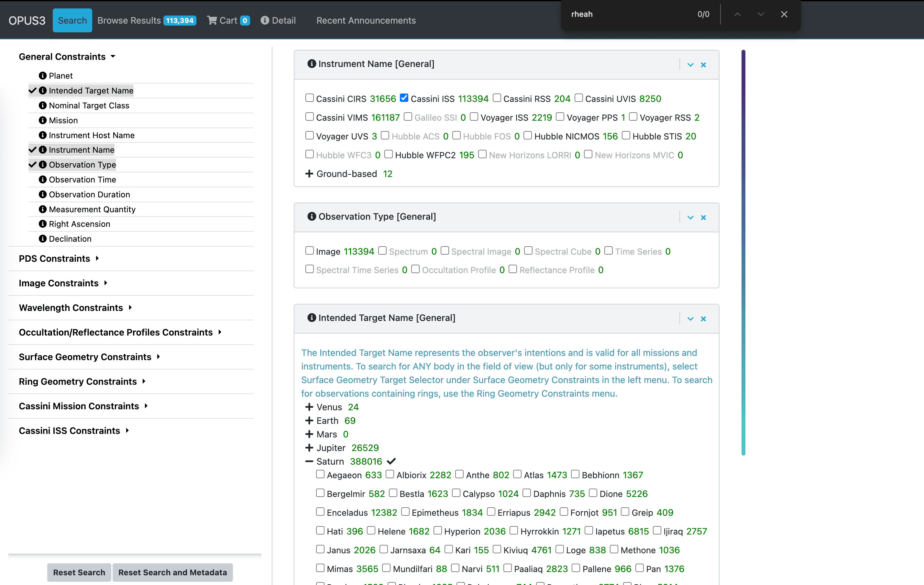This screenshot has width=924, height=585.
Task: Collapse the Instrument Name panel with its chevron
Action: click(x=690, y=64)
